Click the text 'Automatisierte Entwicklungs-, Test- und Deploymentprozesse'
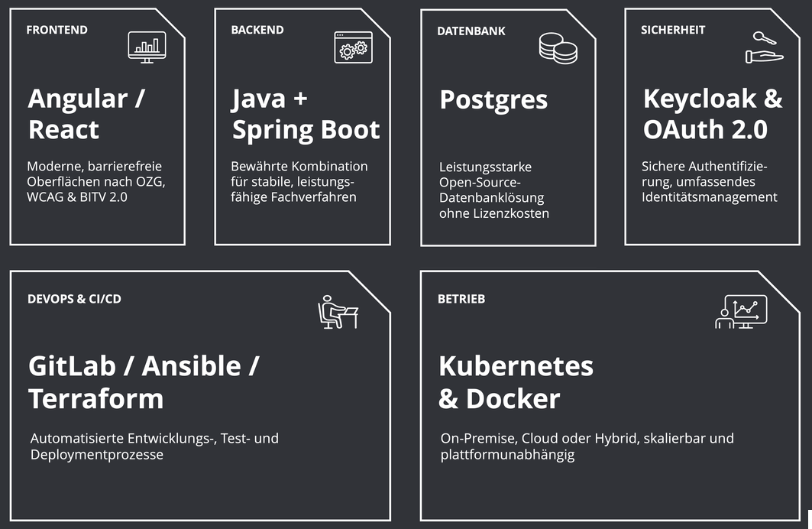This screenshot has width=812, height=529. coord(154,446)
